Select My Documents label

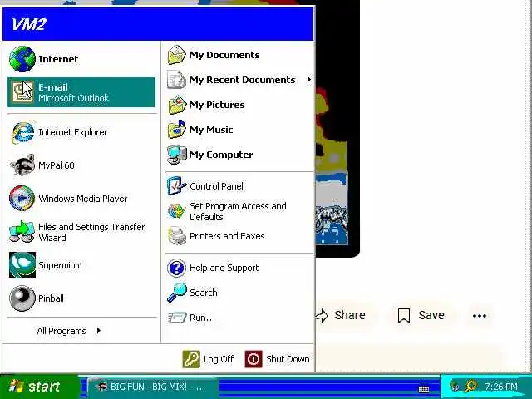click(x=224, y=55)
